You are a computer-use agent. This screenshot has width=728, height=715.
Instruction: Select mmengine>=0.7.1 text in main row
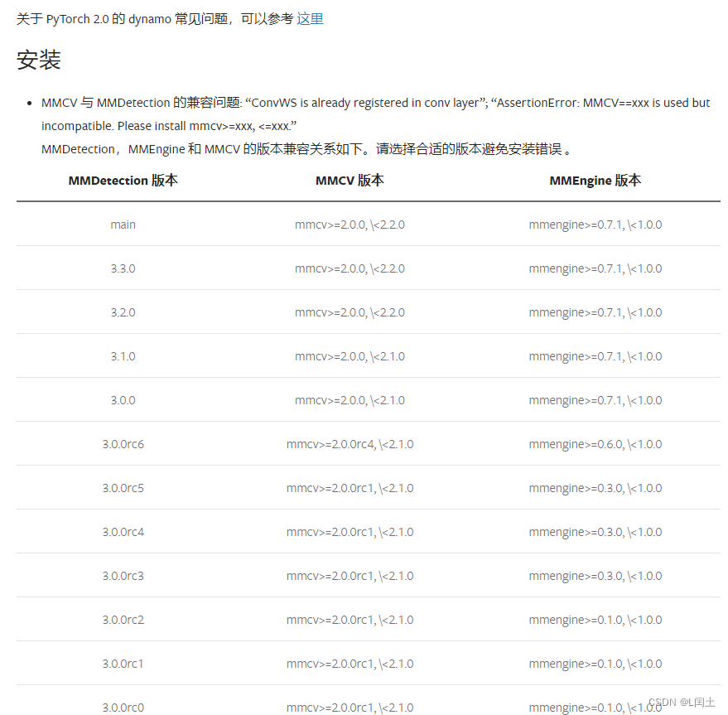pos(595,224)
